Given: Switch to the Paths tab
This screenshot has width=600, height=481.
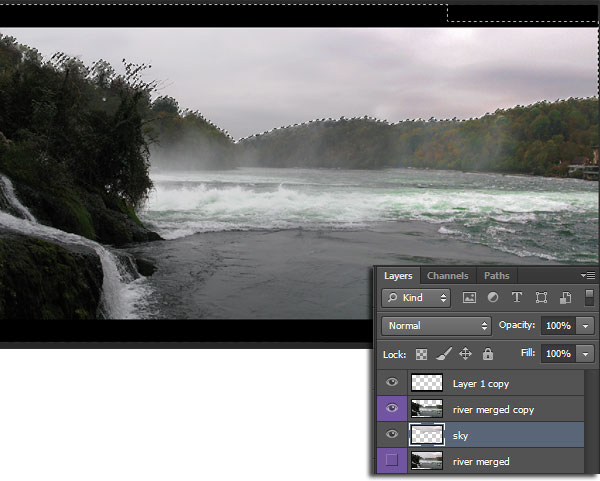Looking at the screenshot, I should click(x=497, y=276).
